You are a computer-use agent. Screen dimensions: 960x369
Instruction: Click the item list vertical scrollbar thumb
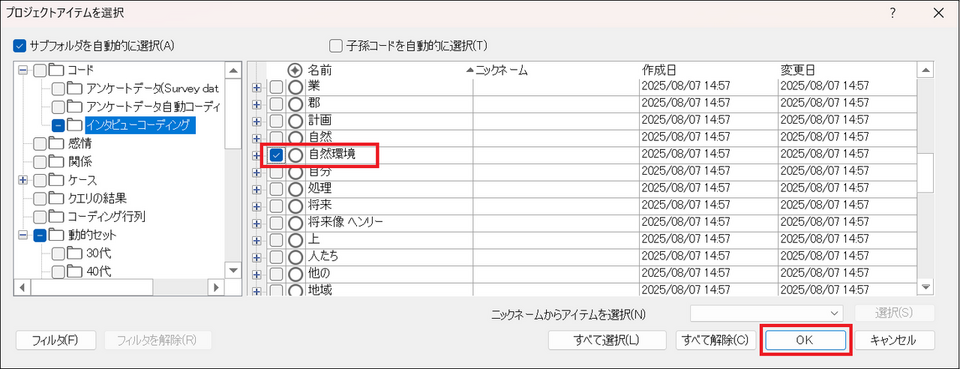925,173
